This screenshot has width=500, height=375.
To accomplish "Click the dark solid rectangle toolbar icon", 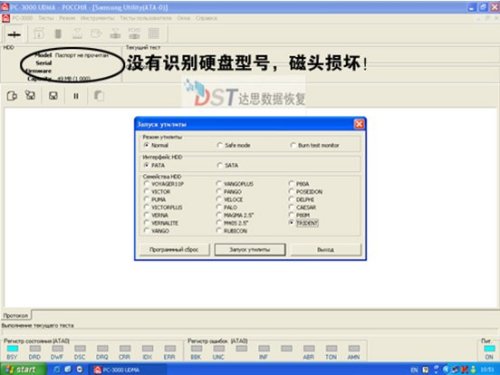I will point(58,34).
